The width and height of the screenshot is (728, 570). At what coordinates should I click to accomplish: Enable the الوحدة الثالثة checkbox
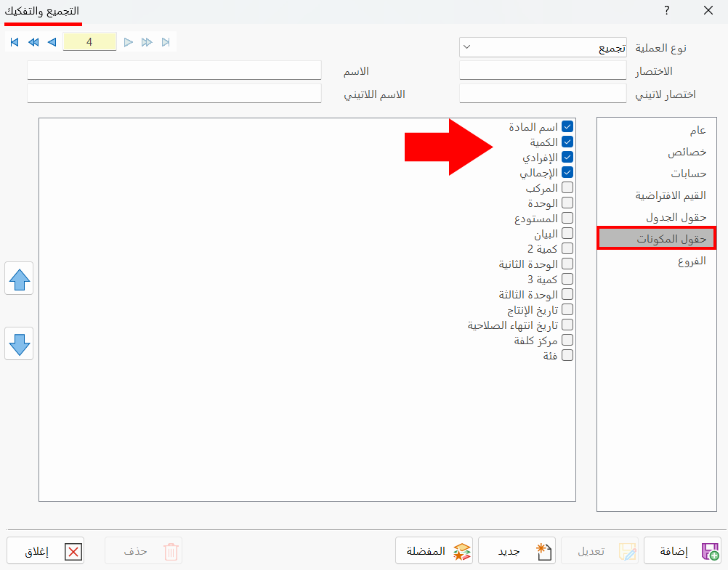[567, 294]
